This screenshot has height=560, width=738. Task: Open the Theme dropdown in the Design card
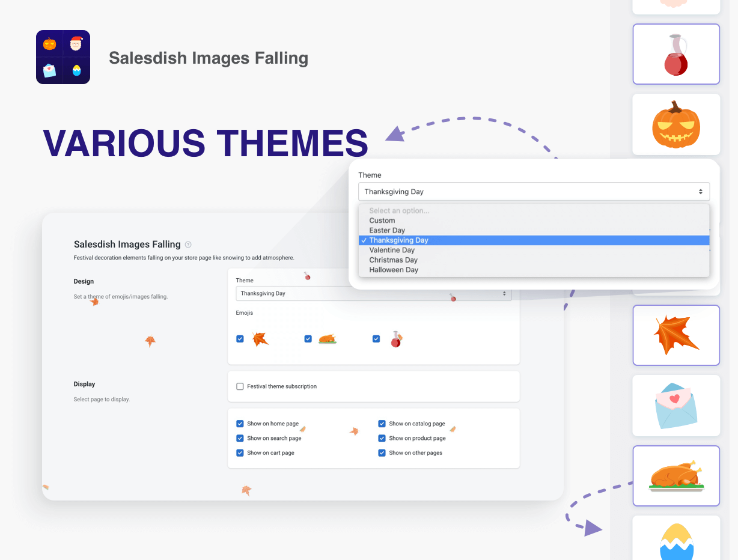373,293
